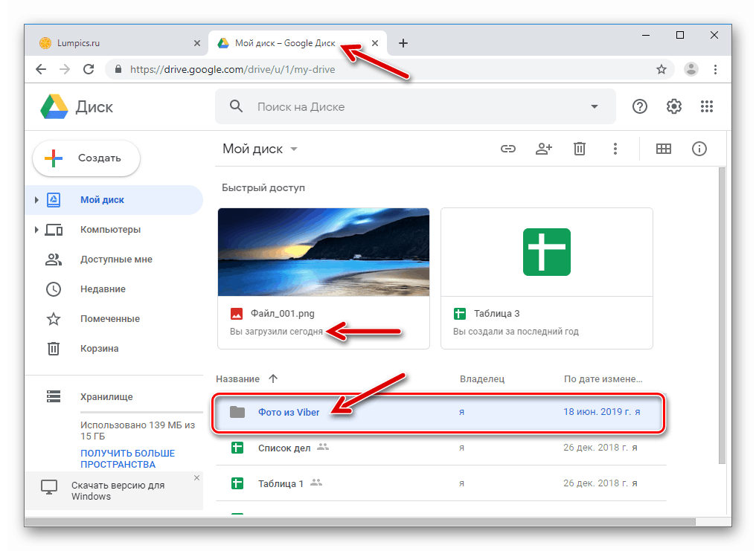Screen dimensions: 756x551
Task: Open more actions in the Drive toolbar
Action: (615, 149)
